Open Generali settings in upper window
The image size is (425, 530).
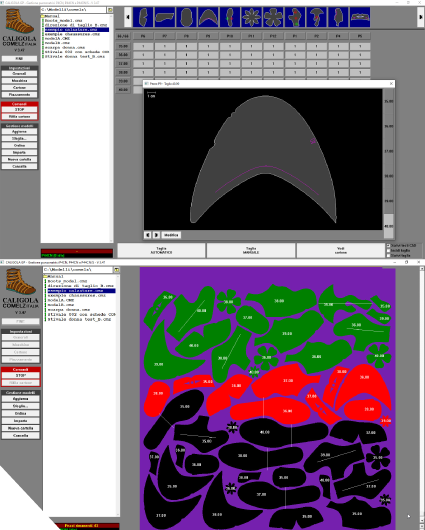(x=19, y=74)
